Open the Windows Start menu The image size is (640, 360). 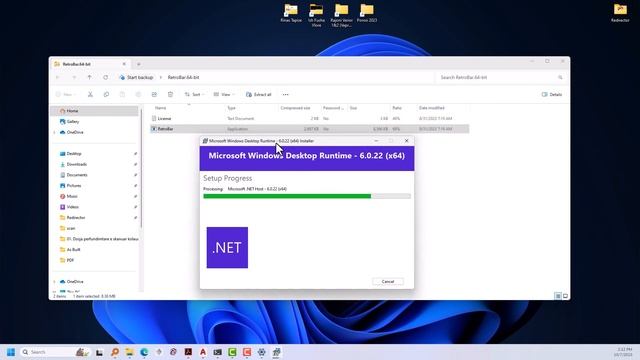[x=11, y=352]
